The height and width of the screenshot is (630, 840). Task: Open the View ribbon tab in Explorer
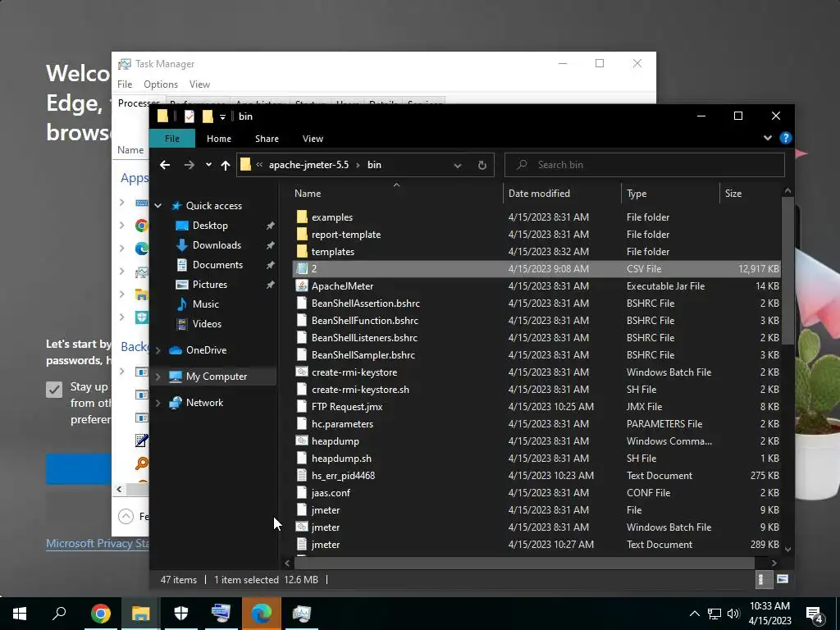(313, 139)
